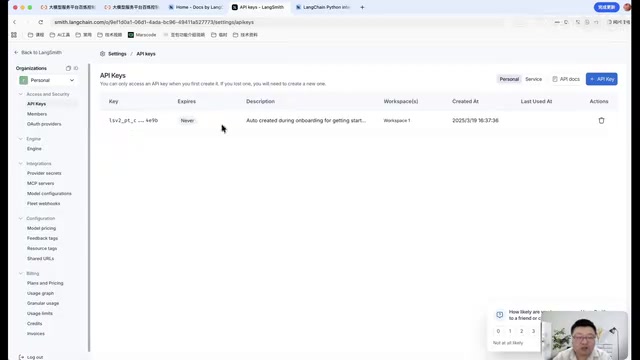The image size is (640, 360).
Task: Select the API keys - LangSmith browser tab
Action: 258,7
